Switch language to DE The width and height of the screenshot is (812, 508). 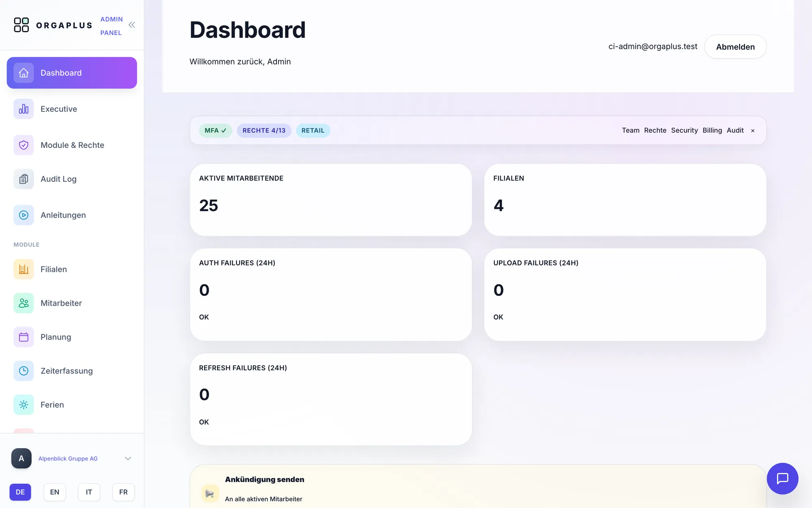[20, 492]
